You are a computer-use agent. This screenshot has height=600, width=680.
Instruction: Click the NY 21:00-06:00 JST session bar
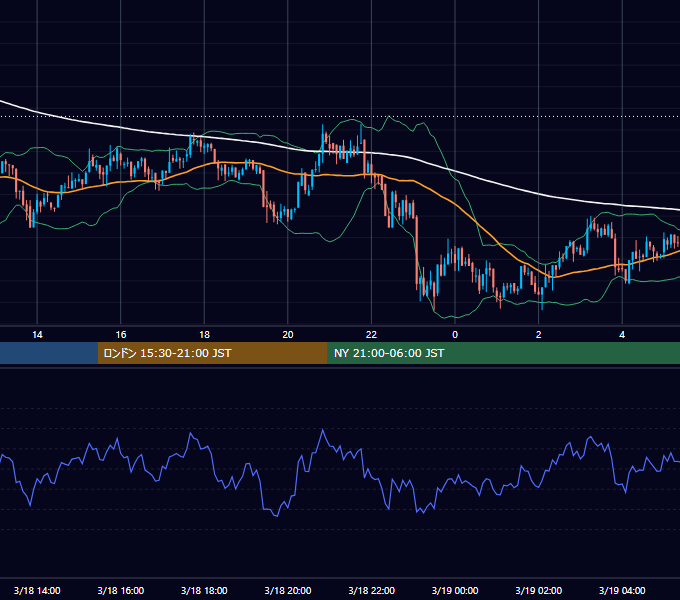pyautogui.click(x=503, y=353)
